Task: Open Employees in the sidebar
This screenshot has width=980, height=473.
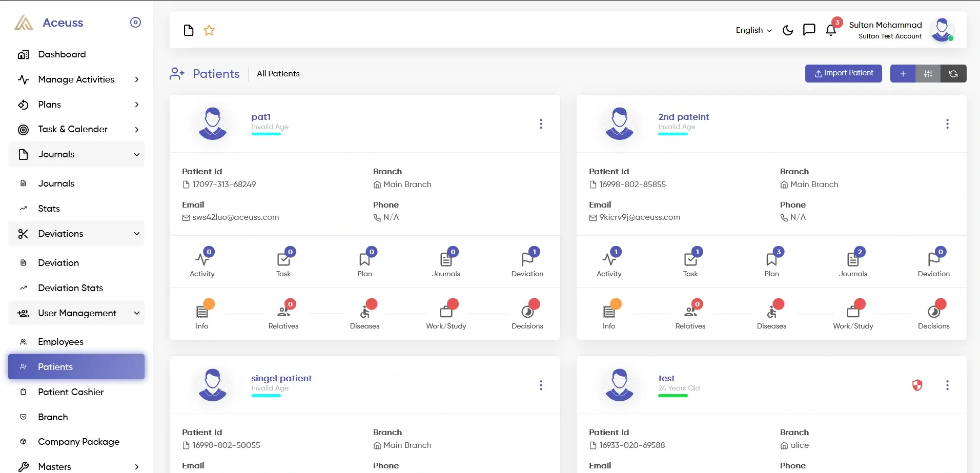Action: pyautogui.click(x=60, y=342)
